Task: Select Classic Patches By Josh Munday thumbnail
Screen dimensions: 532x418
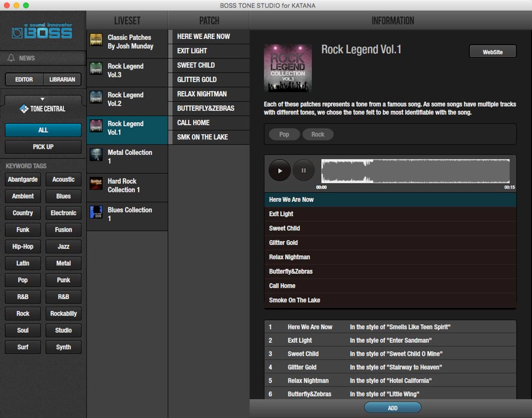Action: click(x=96, y=40)
